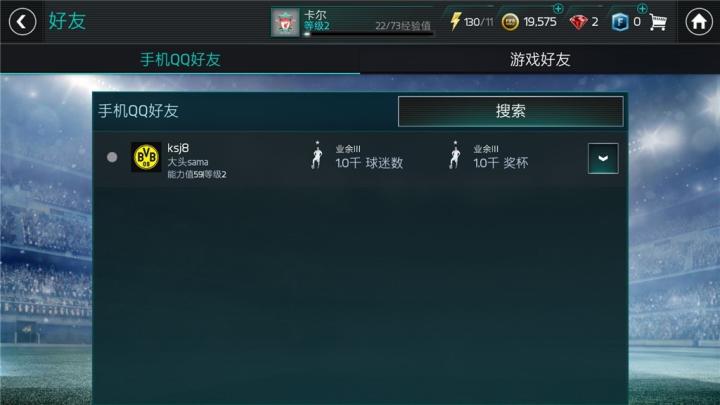
Task: Expand the ksj8 friend row chevron
Action: pos(603,158)
